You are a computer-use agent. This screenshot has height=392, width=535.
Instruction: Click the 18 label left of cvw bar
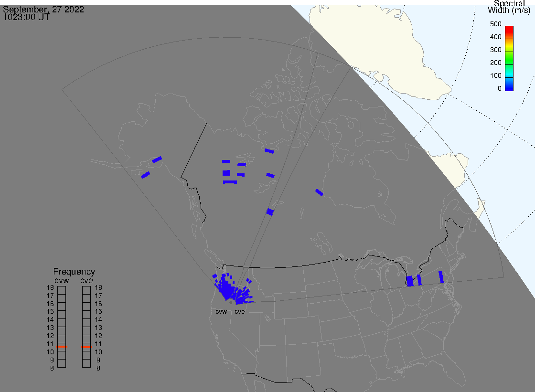click(x=50, y=287)
